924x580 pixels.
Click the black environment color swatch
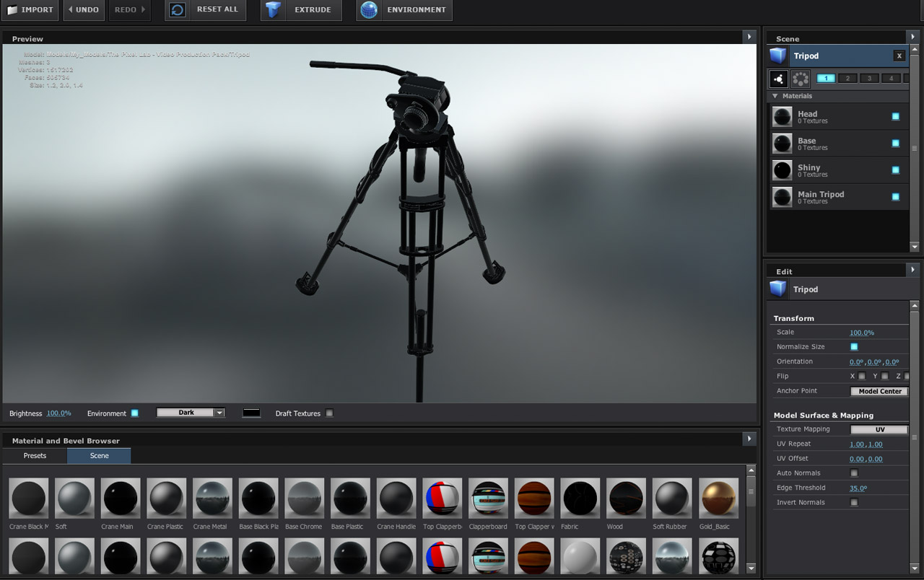click(251, 413)
